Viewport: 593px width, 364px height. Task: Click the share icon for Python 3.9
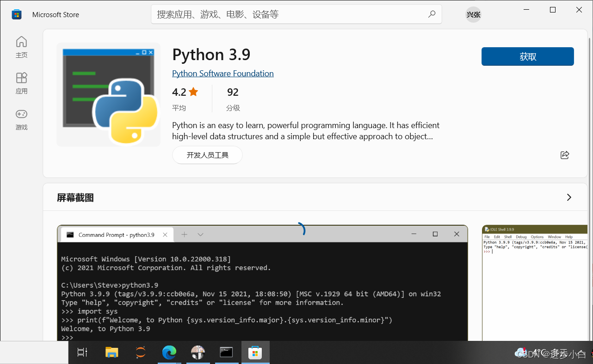pos(564,155)
